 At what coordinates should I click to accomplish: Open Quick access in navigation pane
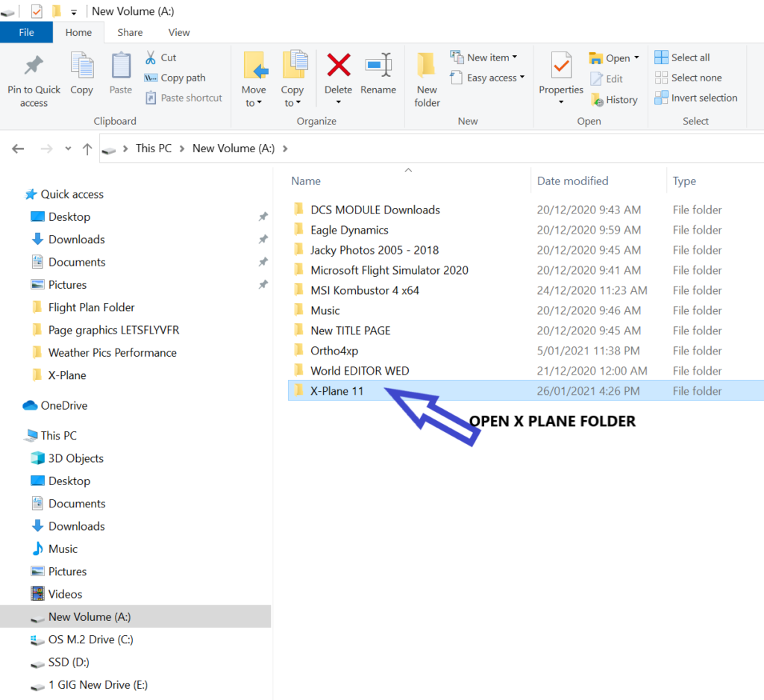pos(64,195)
